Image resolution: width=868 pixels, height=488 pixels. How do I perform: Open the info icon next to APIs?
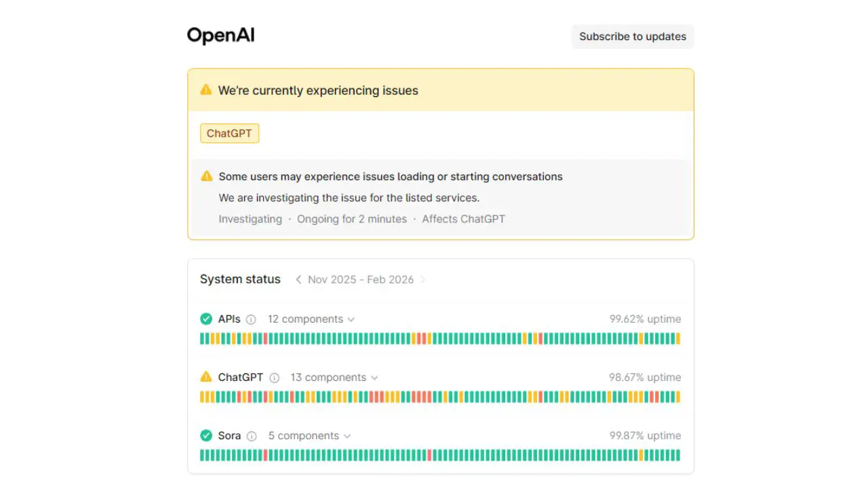coord(251,319)
